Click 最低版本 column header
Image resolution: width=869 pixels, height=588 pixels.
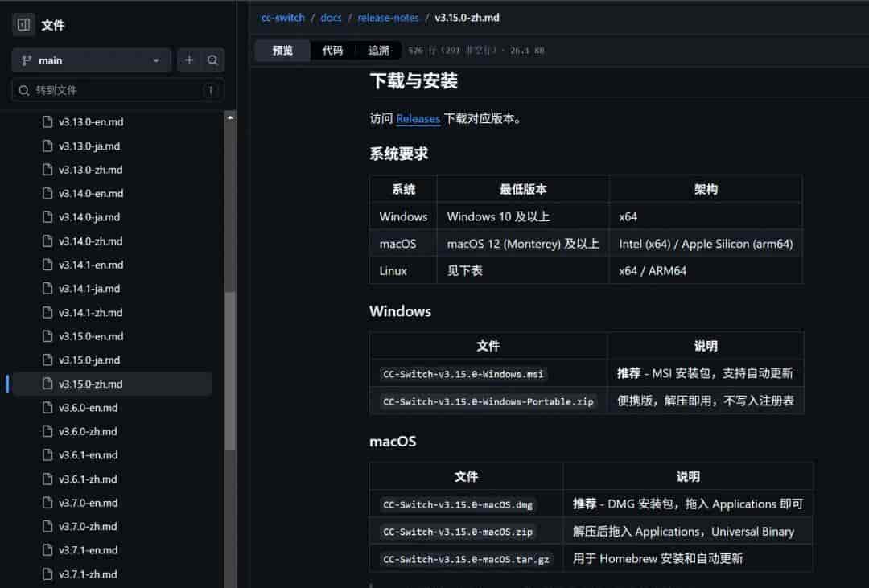523,190
